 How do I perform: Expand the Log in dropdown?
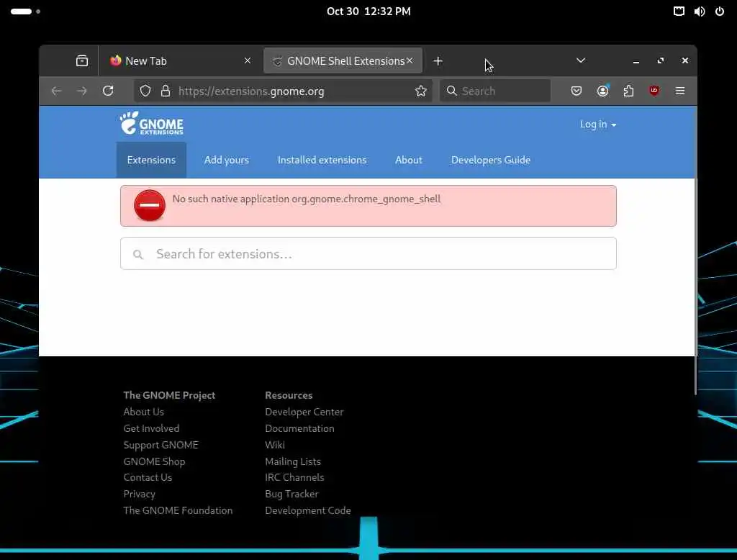tap(598, 124)
